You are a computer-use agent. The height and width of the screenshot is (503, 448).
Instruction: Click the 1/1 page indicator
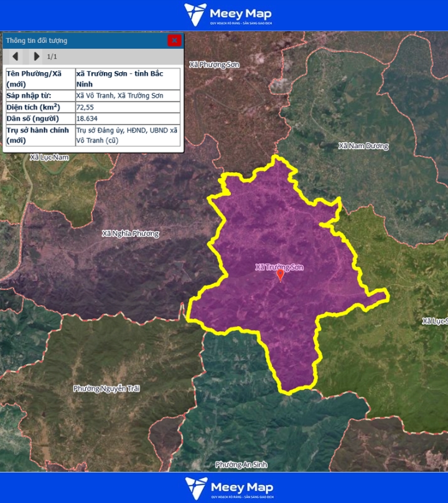(x=52, y=57)
